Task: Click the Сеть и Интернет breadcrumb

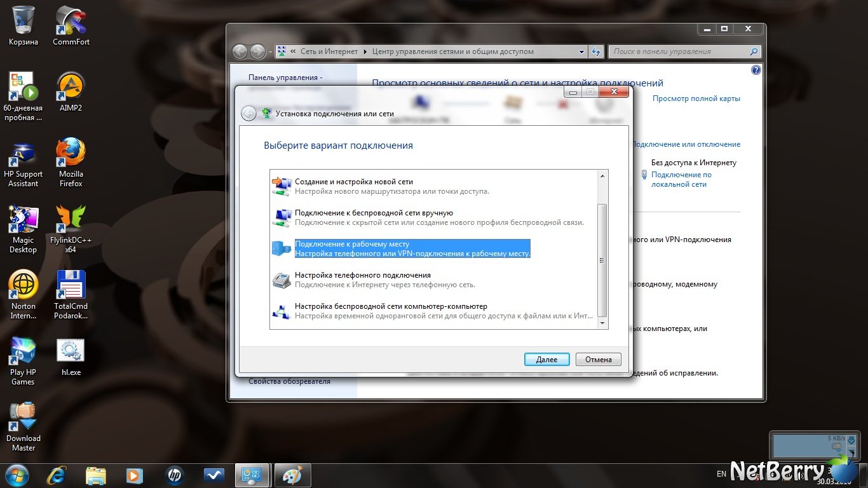Action: [329, 51]
